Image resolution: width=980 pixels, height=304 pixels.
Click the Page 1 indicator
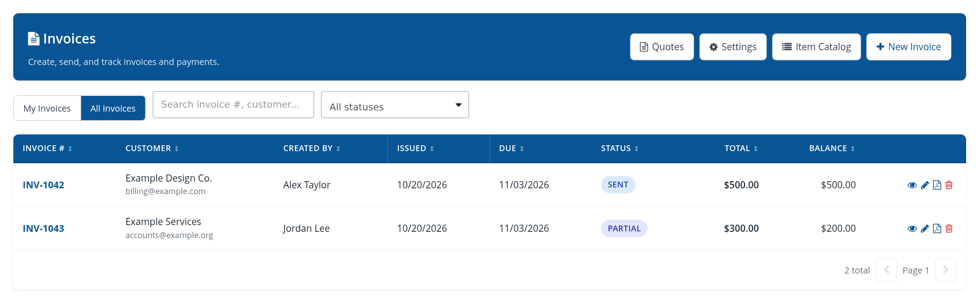(x=916, y=270)
